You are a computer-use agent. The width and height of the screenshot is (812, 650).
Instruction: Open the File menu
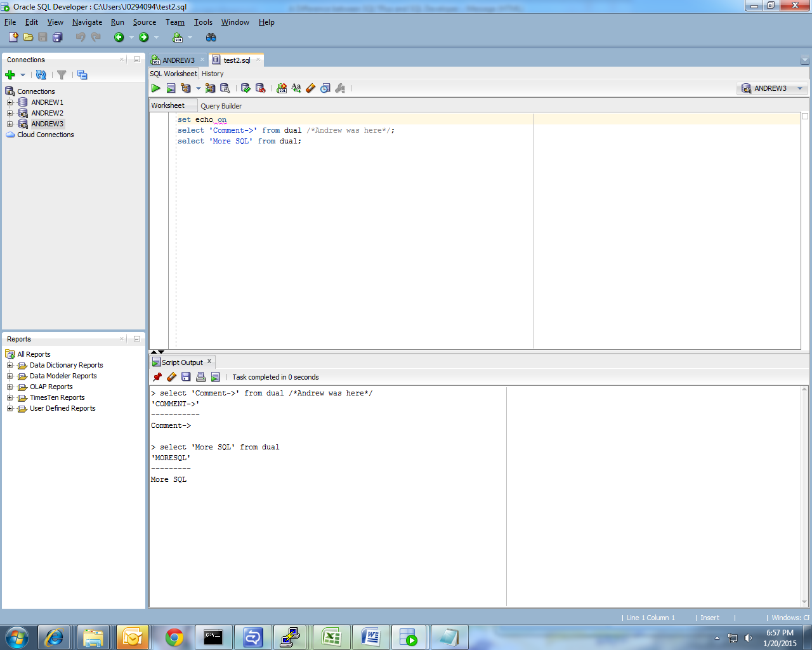(10, 22)
